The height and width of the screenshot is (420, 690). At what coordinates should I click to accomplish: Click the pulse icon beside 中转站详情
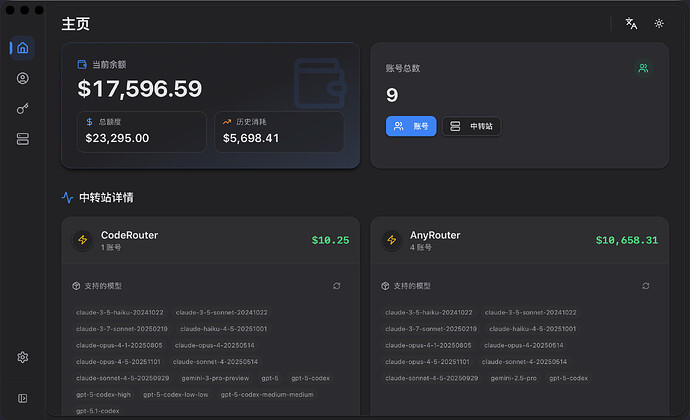pyautogui.click(x=67, y=198)
